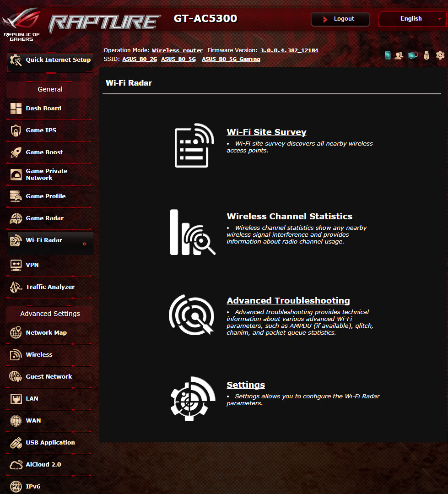Open the IPv6 label

click(x=33, y=486)
